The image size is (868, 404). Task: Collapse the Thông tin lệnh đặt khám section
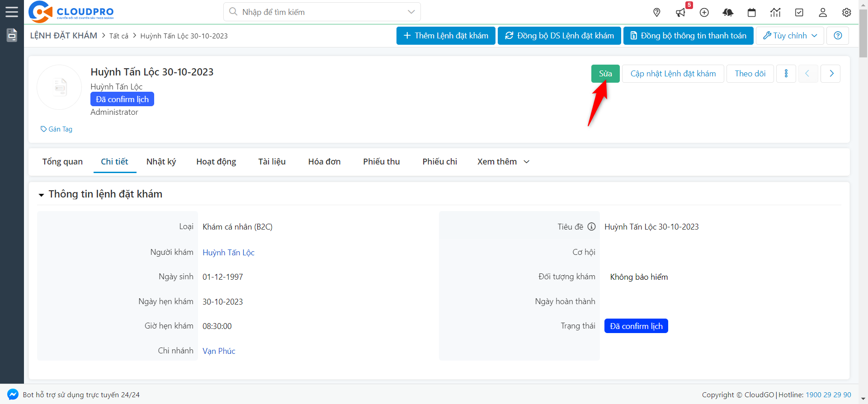point(41,195)
